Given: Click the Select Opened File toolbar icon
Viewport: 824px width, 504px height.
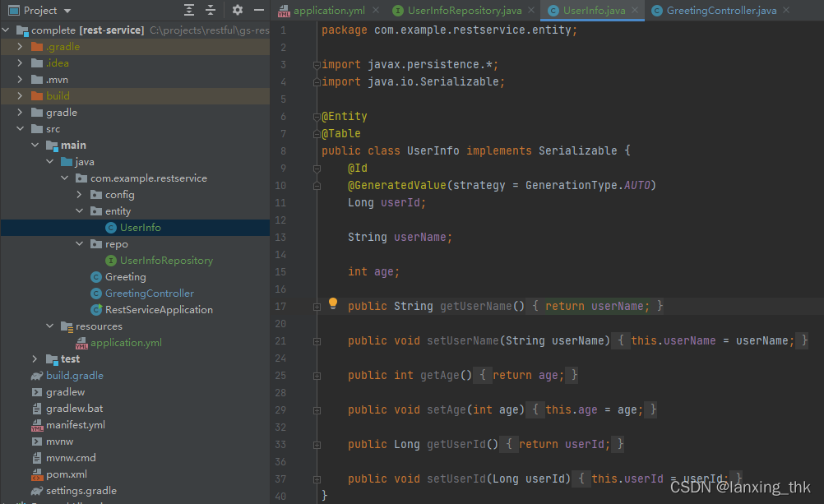Looking at the screenshot, I should point(188,10).
